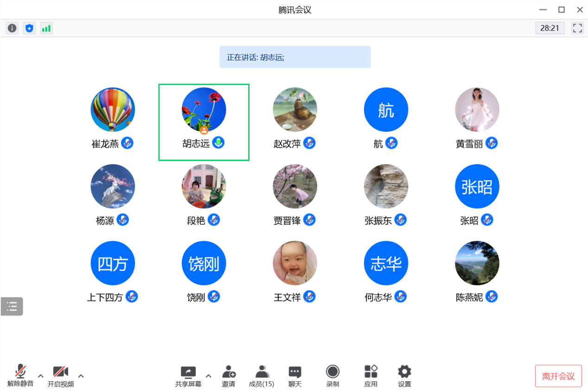This screenshot has height=392, width=588.
Task: Open meeting info icon in top bar
Action: pyautogui.click(x=12, y=28)
